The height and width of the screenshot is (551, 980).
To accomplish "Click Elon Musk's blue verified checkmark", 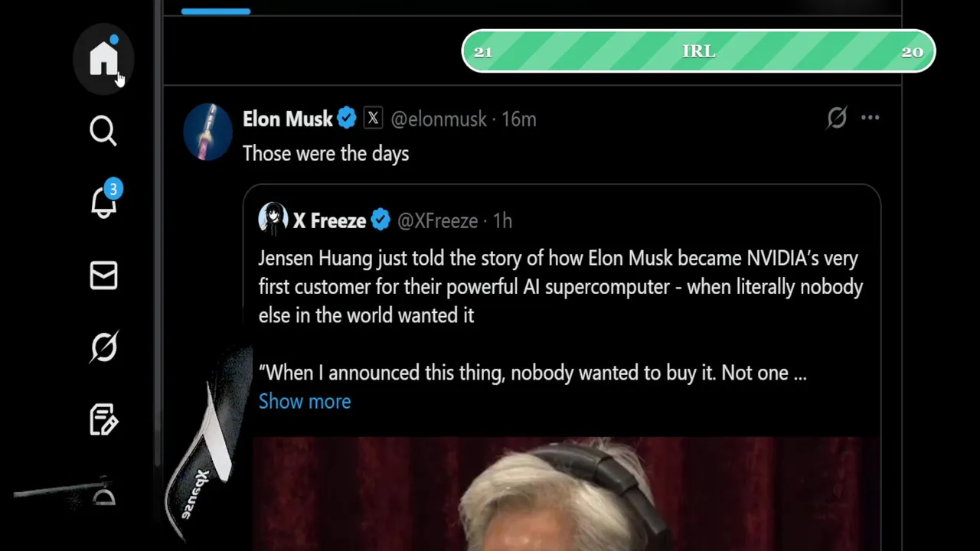I will tap(347, 119).
